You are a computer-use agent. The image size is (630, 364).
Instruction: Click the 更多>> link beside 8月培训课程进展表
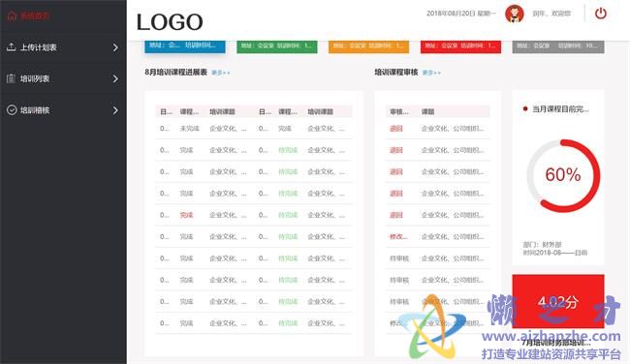pyautogui.click(x=221, y=73)
